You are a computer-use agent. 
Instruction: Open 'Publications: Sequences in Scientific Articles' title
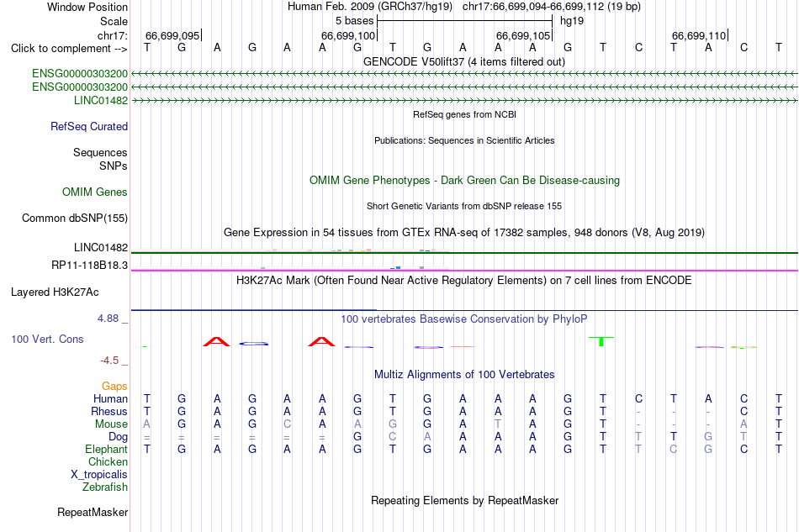464,140
